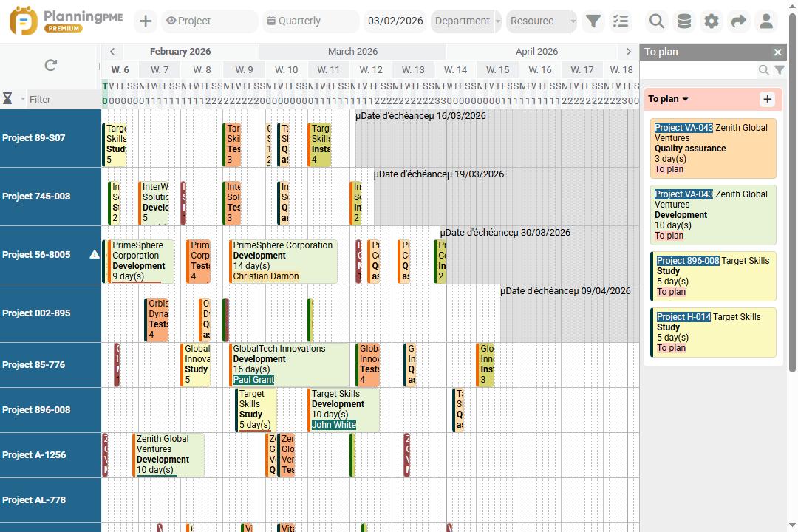Click warning triangle on Project 56-8005

tap(95, 254)
